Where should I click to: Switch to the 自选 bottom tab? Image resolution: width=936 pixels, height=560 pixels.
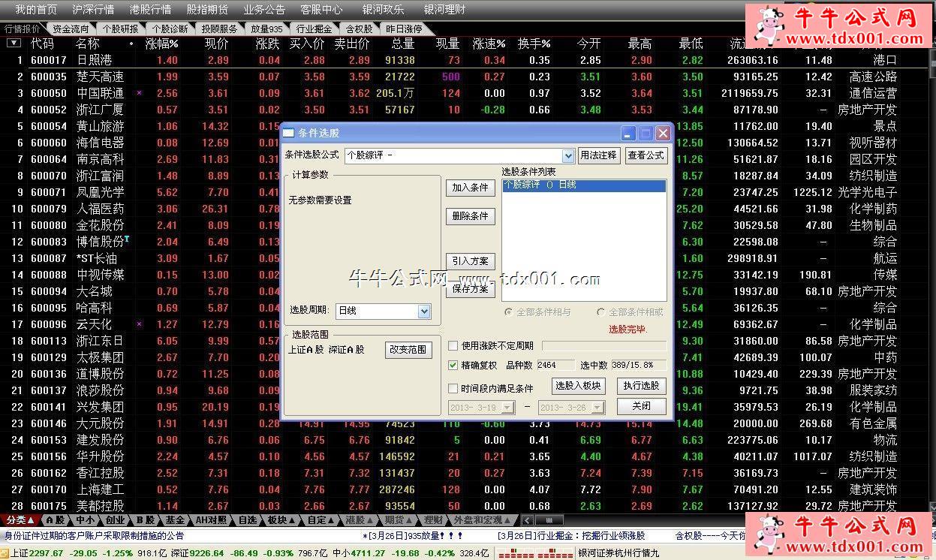(247, 519)
